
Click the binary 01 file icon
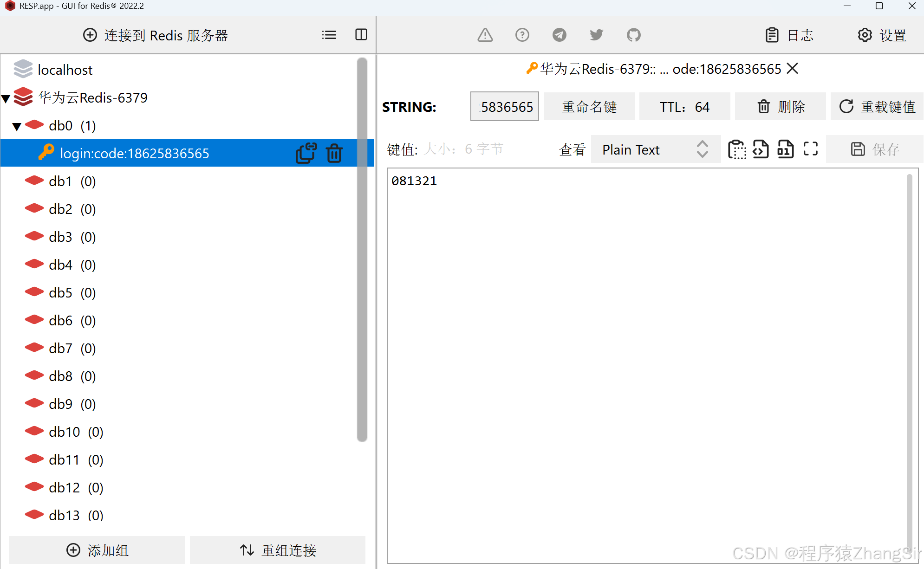coord(785,149)
